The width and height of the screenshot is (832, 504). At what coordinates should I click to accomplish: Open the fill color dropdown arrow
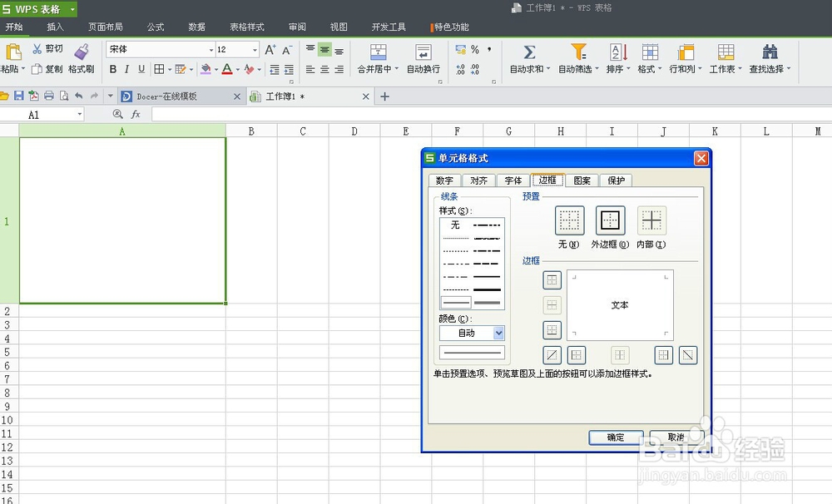pos(216,70)
